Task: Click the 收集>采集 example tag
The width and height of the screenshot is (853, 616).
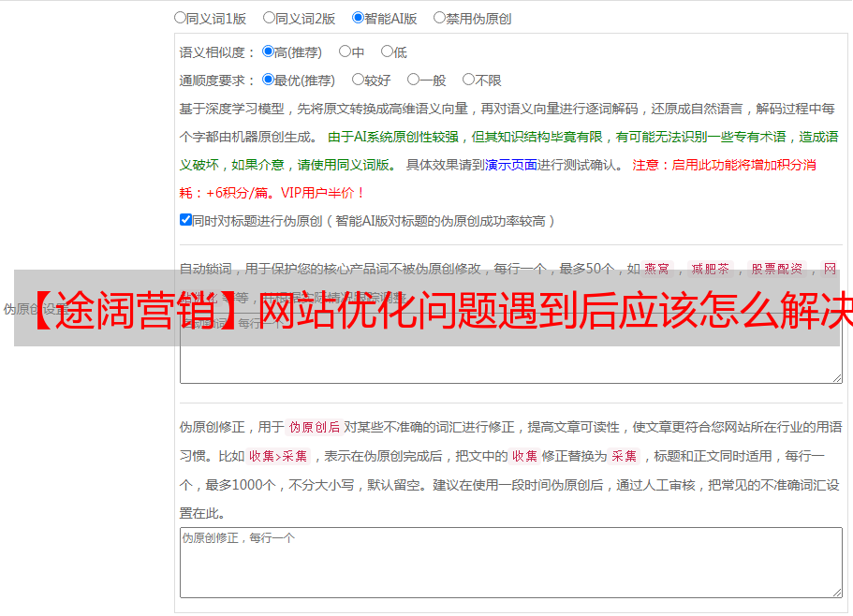Action: (x=278, y=456)
